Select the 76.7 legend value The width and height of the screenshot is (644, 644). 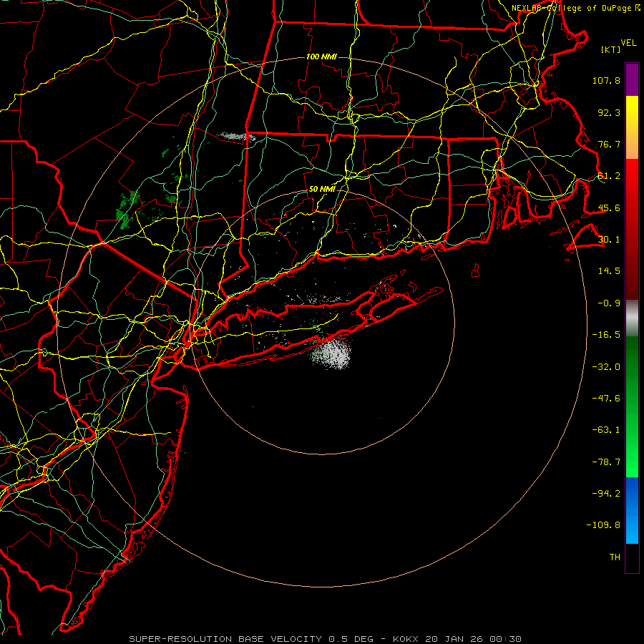click(609, 144)
